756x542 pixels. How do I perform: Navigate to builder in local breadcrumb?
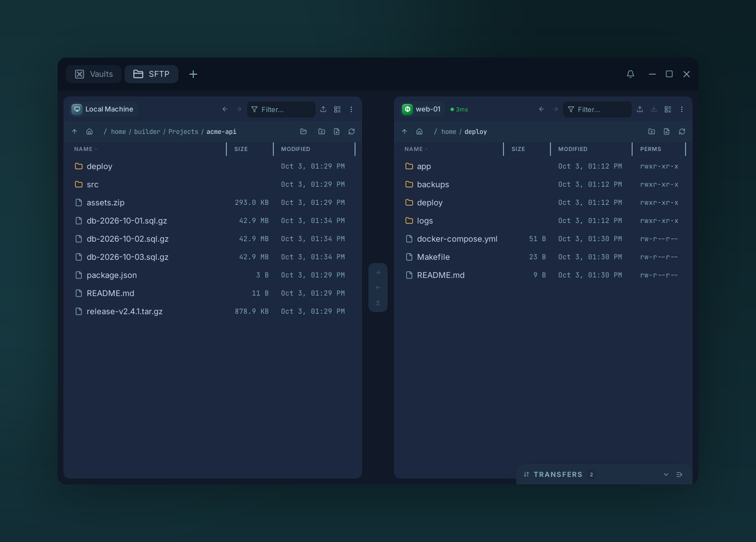point(147,132)
